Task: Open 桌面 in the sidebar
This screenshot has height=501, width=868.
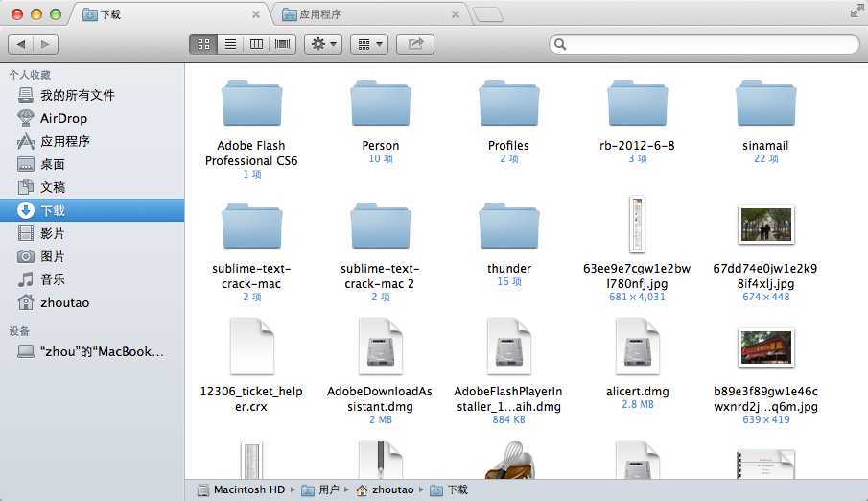Action: 92,164
